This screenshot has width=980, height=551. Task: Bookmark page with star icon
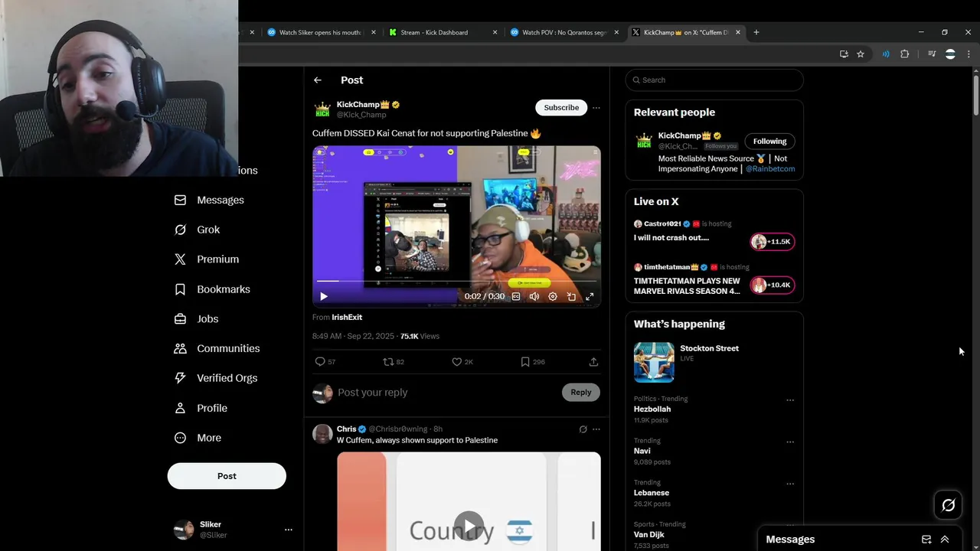861,54
